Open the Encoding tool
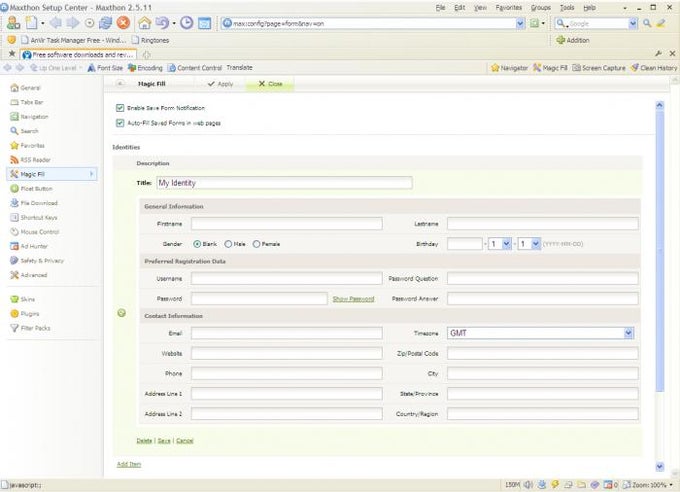The image size is (680, 492). pos(145,68)
